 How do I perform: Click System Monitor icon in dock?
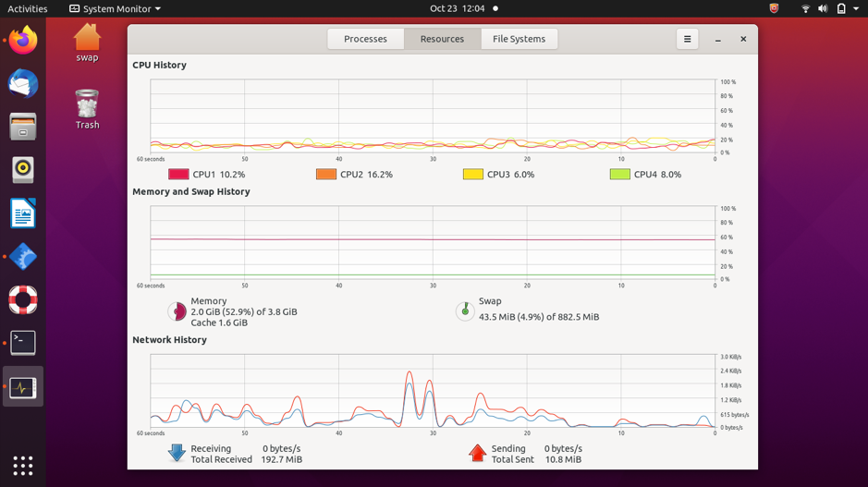click(23, 387)
